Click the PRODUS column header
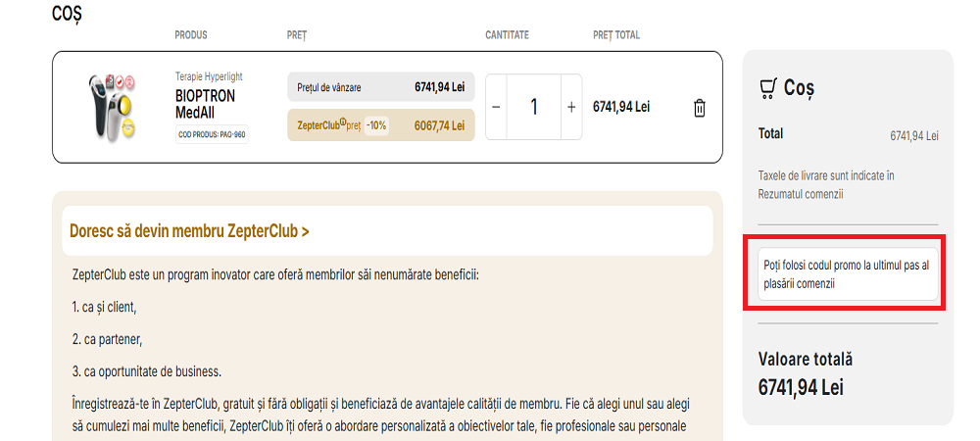980x441 pixels. click(191, 35)
